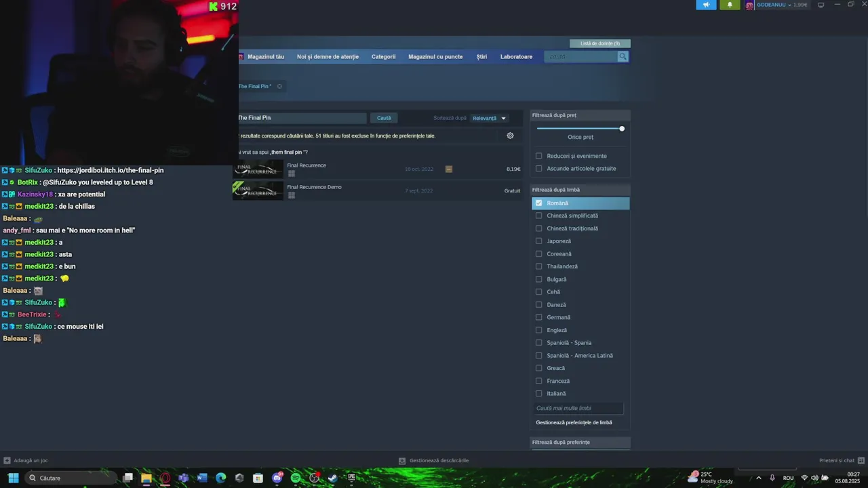
Task: Click the Caută search button
Action: [384, 118]
